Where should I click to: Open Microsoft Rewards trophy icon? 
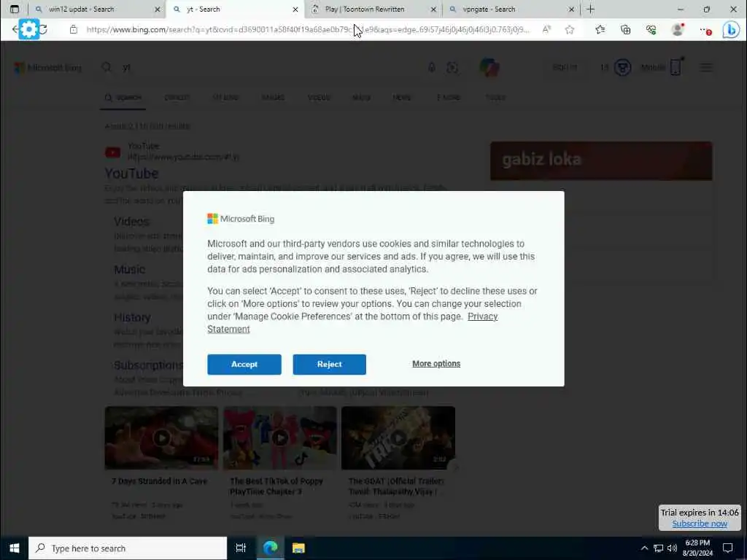pyautogui.click(x=622, y=68)
